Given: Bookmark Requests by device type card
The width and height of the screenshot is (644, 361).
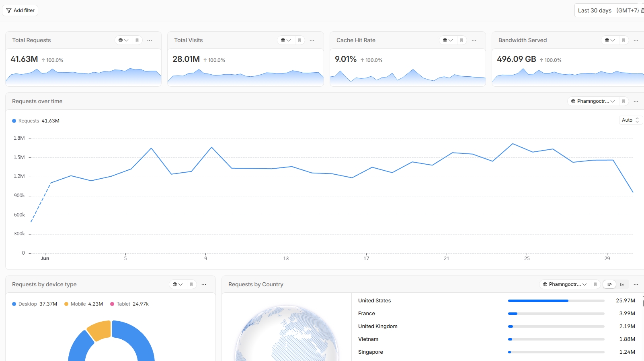Looking at the screenshot, I should 191,284.
